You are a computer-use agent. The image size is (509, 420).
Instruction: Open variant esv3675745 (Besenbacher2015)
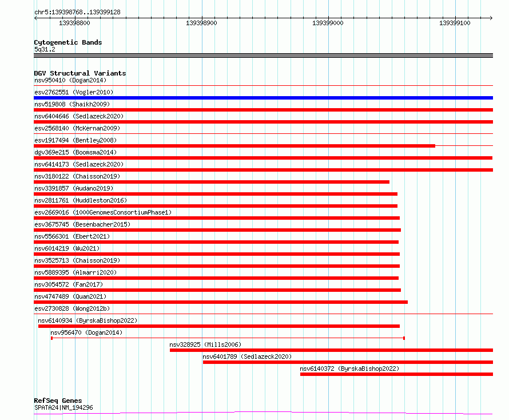pos(82,224)
